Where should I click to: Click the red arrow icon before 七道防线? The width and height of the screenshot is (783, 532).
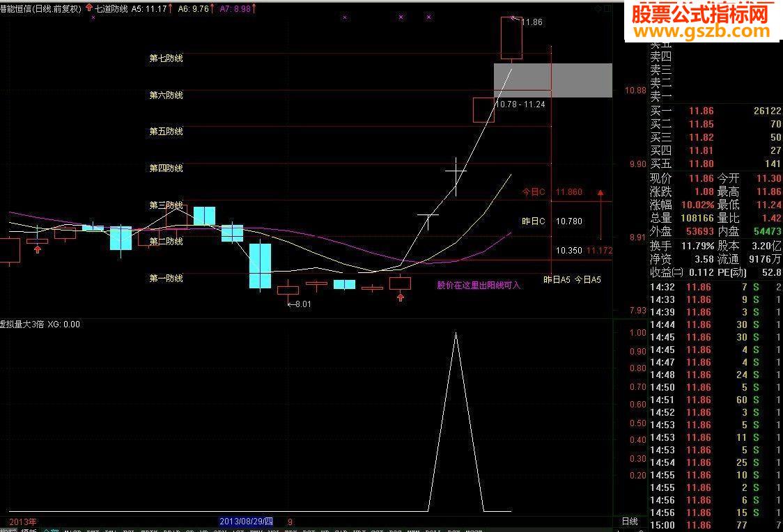(x=89, y=8)
